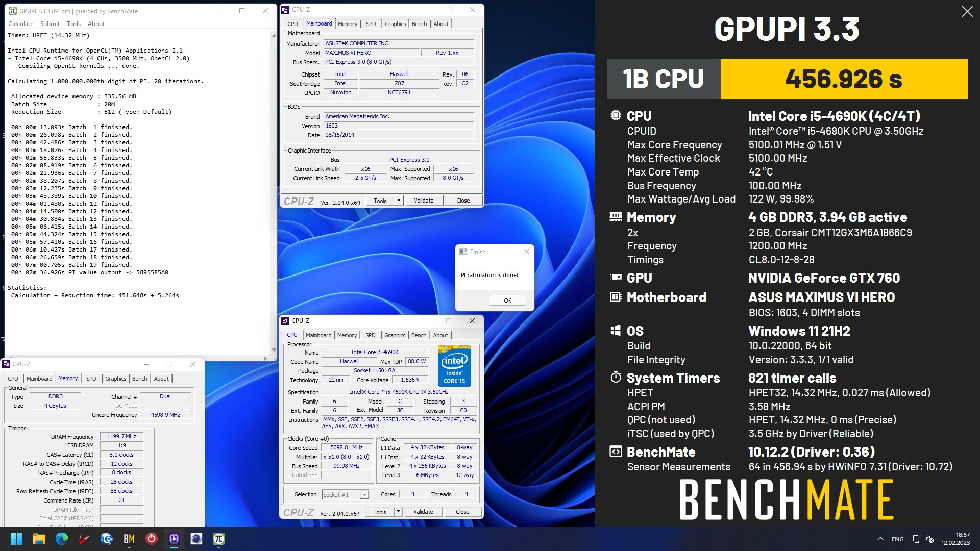
Task: Click the network icon in the system tray
Action: [917, 539]
